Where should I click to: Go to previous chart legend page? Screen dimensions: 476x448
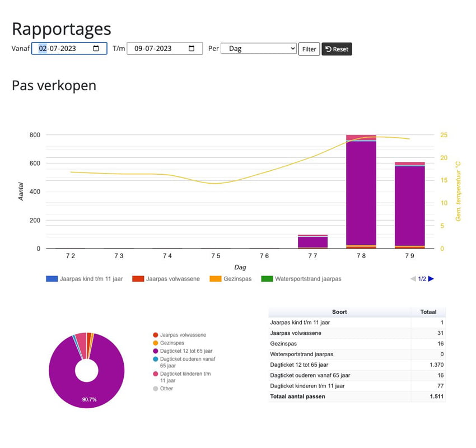(x=413, y=279)
